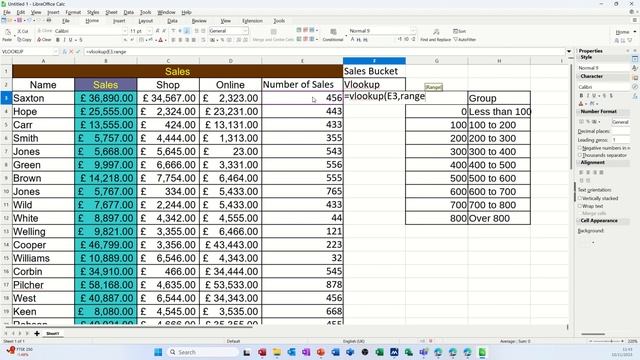Open File Explorer from the taskbar
Screen dimensions: 640x360
point(277,352)
